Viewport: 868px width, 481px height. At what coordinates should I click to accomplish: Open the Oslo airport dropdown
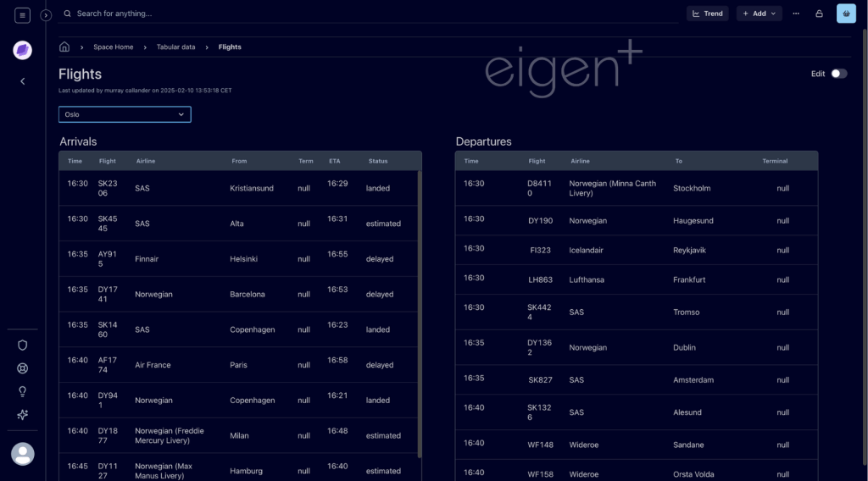coord(125,114)
